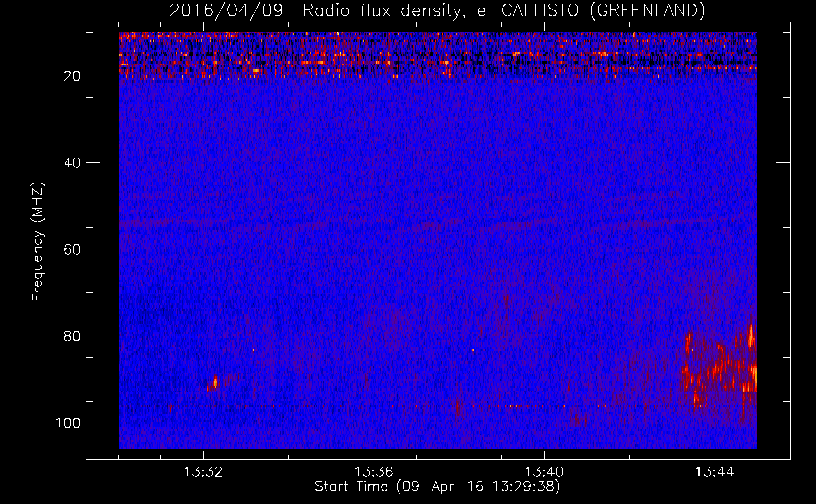Click the 13:44 time tick label

coord(715,472)
